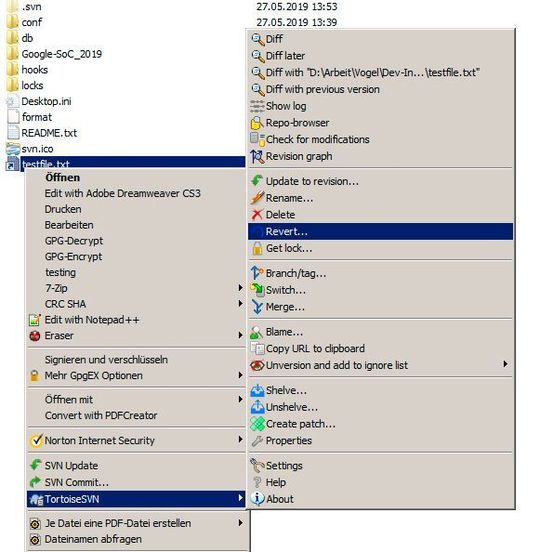The height and width of the screenshot is (552, 540).
Task: Select Bearbeiten menu entry
Action: point(136,225)
